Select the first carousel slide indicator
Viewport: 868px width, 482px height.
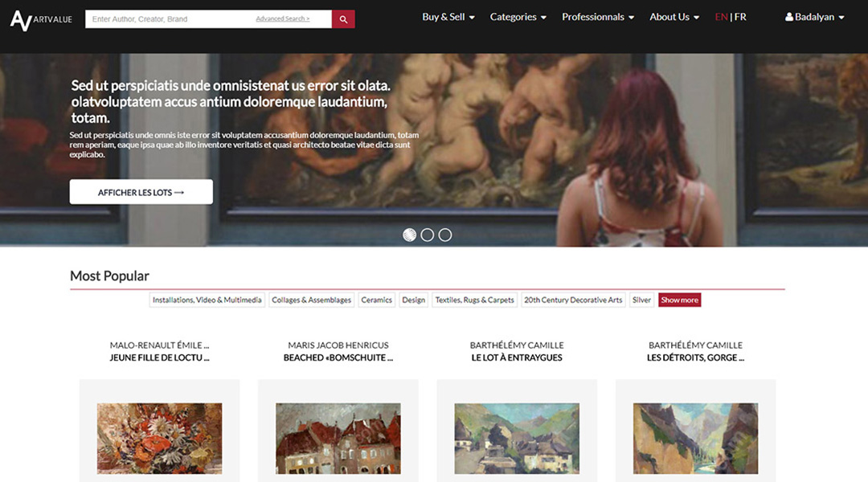tap(410, 235)
